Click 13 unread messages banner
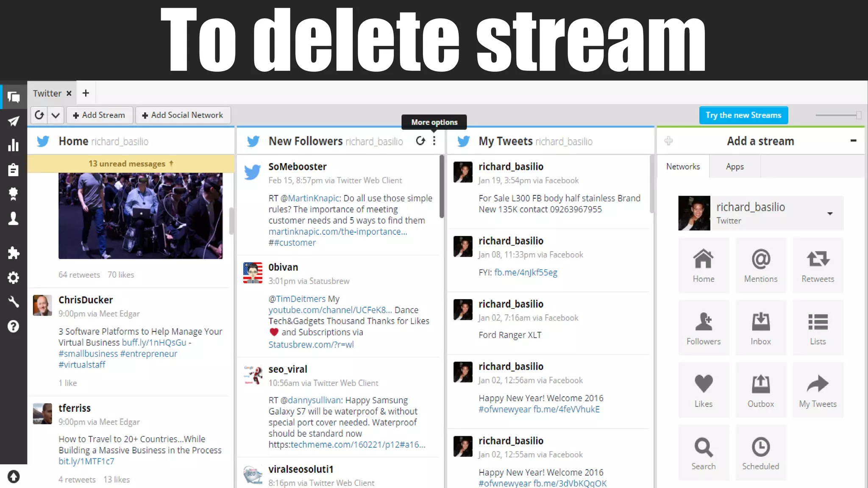The height and width of the screenshot is (488, 868). click(131, 164)
